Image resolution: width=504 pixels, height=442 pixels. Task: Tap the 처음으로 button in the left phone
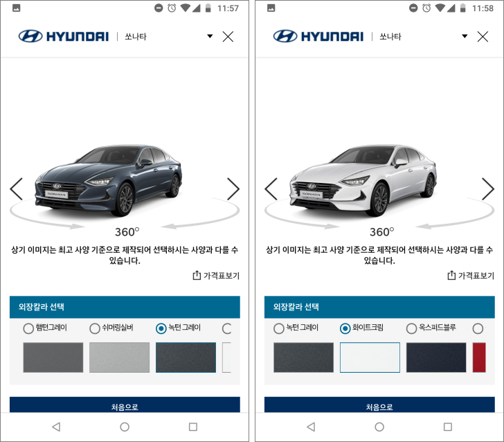tap(125, 405)
